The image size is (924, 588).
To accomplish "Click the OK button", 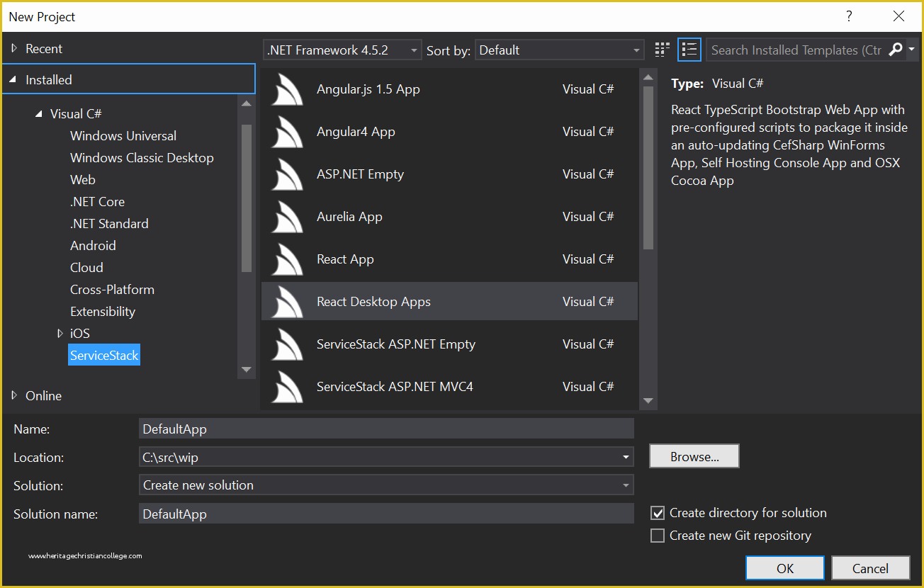I will tap(785, 568).
